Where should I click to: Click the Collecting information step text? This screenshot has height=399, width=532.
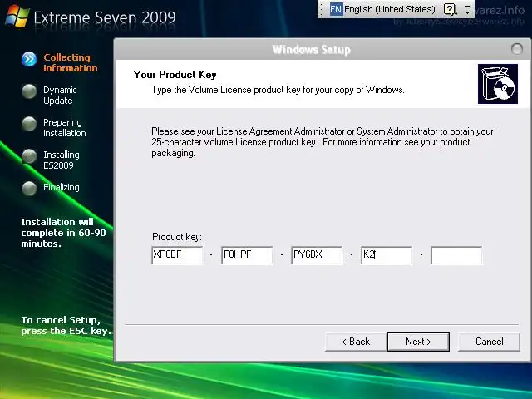[x=70, y=63]
